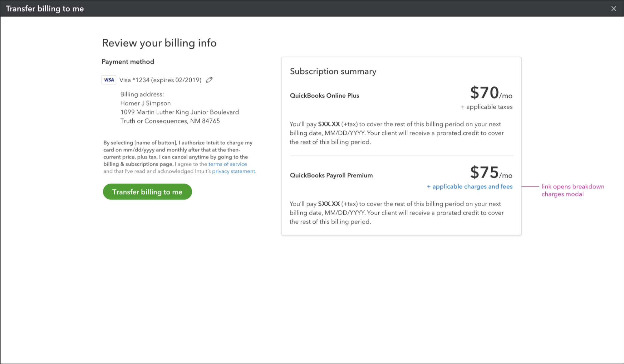Open the privacy statement link
Image resolution: width=624 pixels, height=364 pixels.
tap(233, 171)
